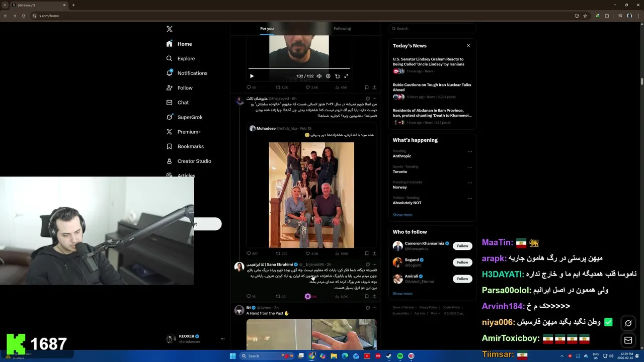Image resolution: width=644 pixels, height=362 pixels.
Task: Open more options for Norway trend
Action: point(470,183)
